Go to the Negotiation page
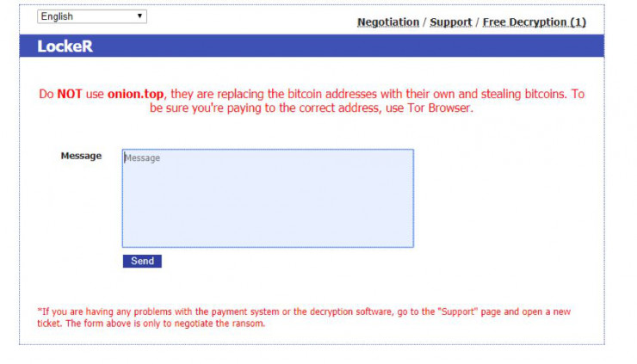 point(388,22)
